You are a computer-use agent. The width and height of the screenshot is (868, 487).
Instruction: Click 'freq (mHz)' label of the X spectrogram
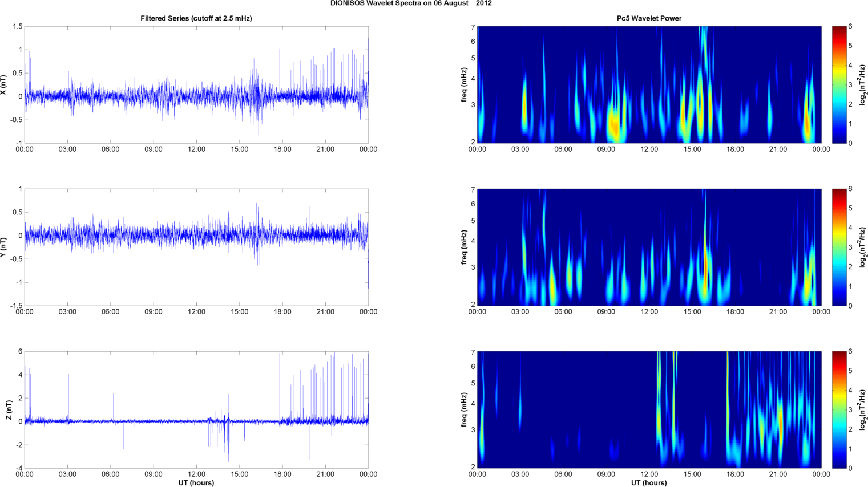click(465, 84)
